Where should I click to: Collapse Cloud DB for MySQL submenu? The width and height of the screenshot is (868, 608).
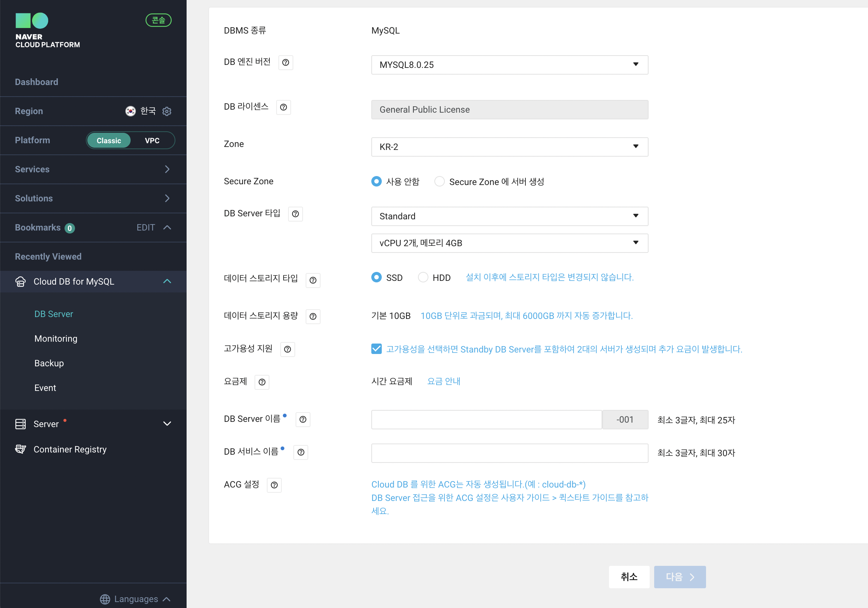click(x=167, y=282)
